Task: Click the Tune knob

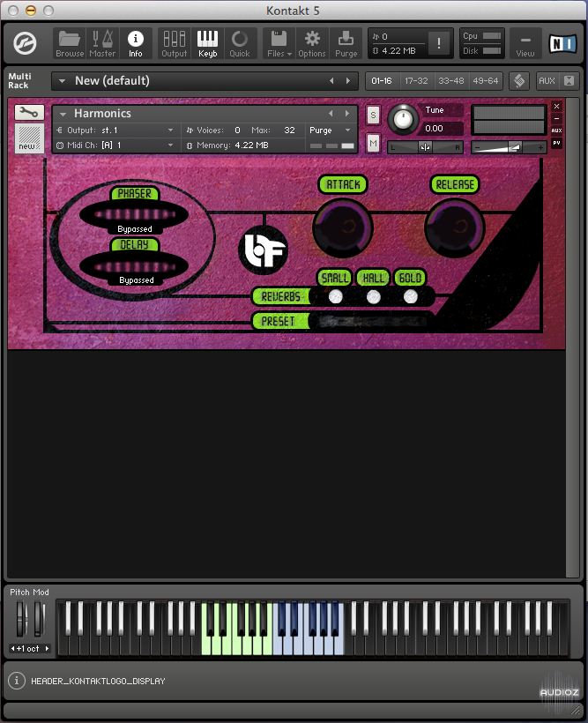Action: 403,119
